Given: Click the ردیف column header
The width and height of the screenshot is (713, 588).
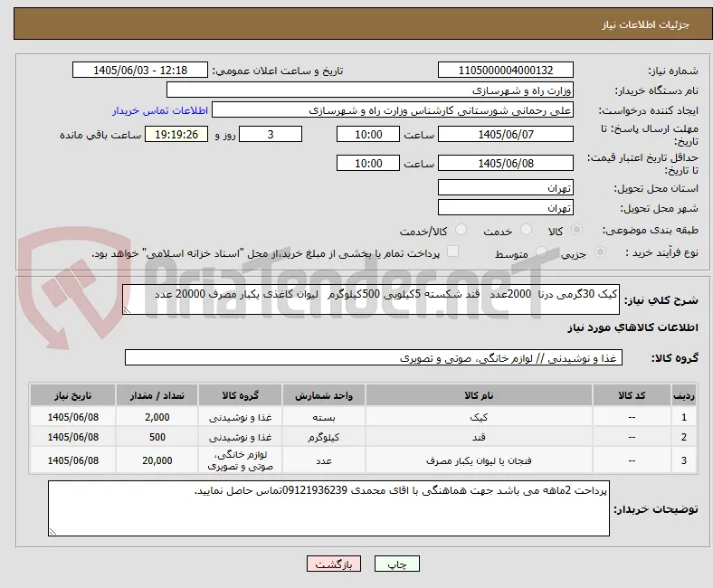Looking at the screenshot, I should 684,395.
